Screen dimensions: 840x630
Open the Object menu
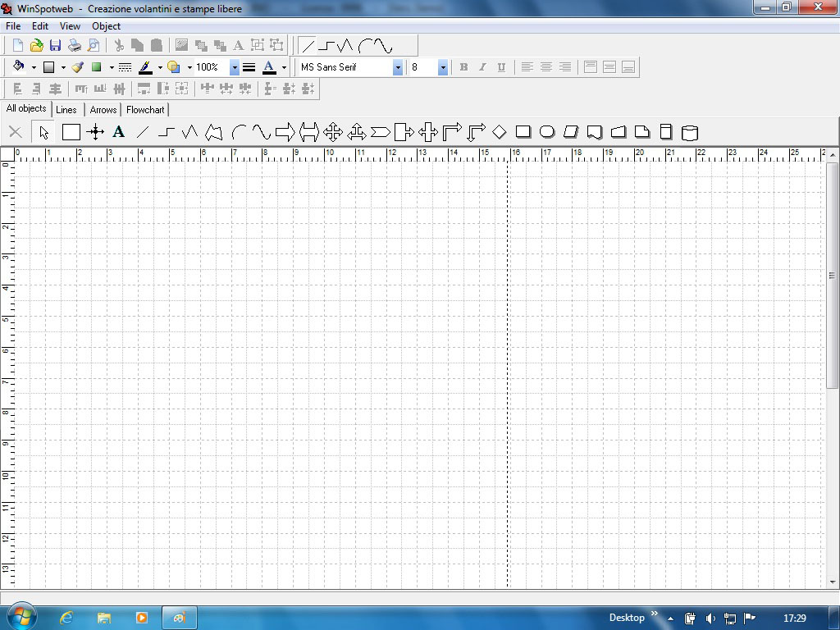pos(106,26)
